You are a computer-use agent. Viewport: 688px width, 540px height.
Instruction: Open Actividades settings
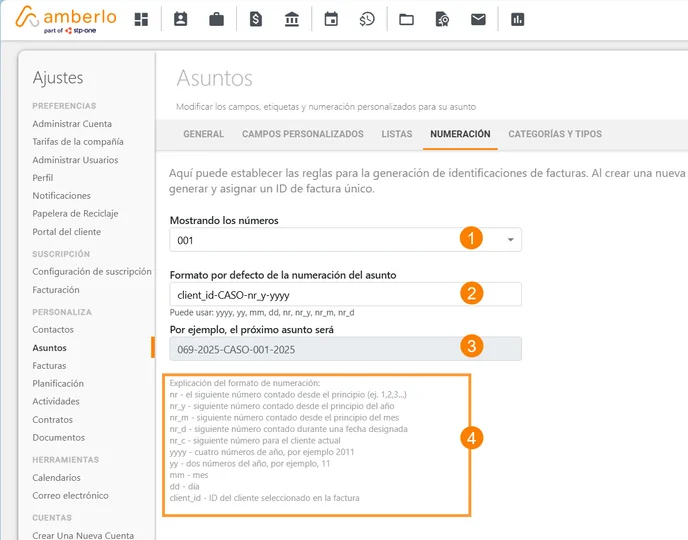coord(56,401)
